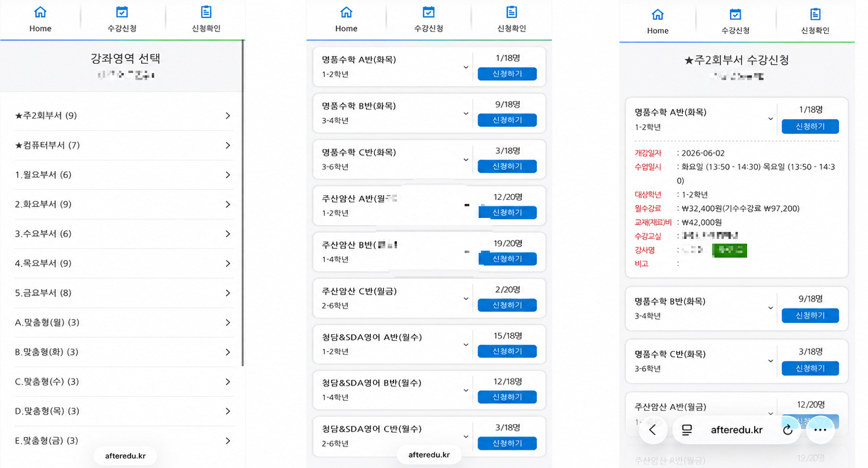Apply for 명품수학 B반 with 9/18명 in the middle list

[x=507, y=120]
